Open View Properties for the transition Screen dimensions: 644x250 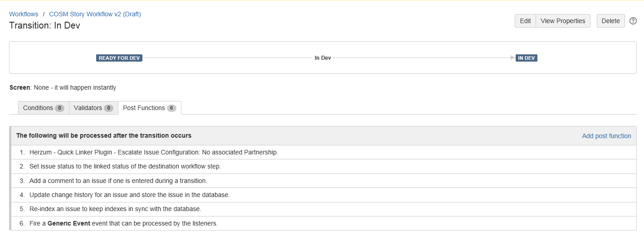[563, 21]
